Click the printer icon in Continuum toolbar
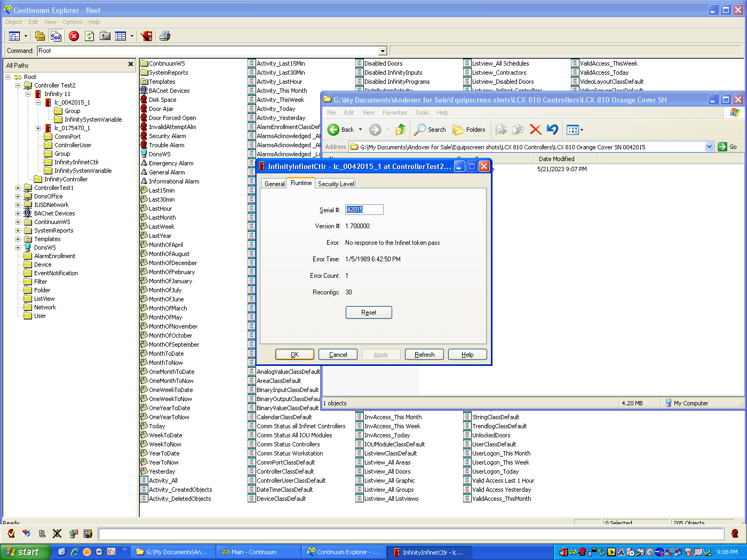The image size is (747, 560). 165,36
